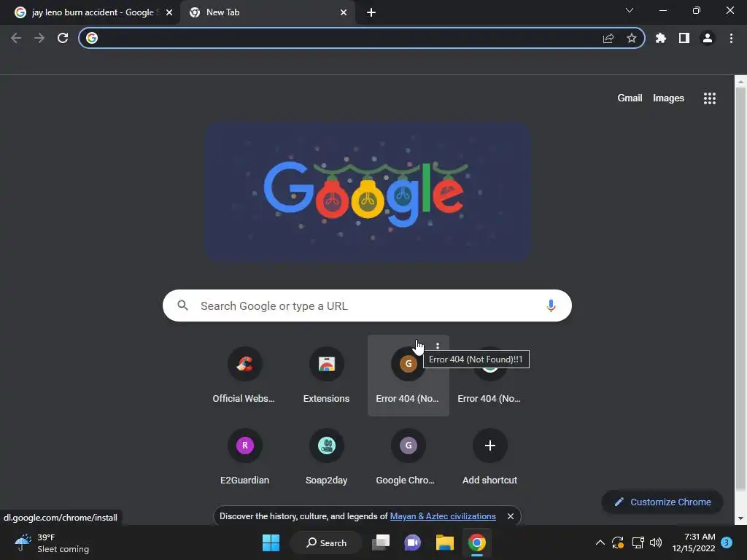Open the volume control in the tray
747x560 pixels.
(x=656, y=542)
